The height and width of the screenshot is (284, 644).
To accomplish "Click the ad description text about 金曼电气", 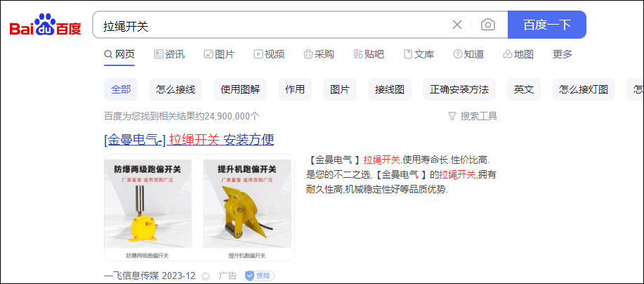I will [x=401, y=174].
